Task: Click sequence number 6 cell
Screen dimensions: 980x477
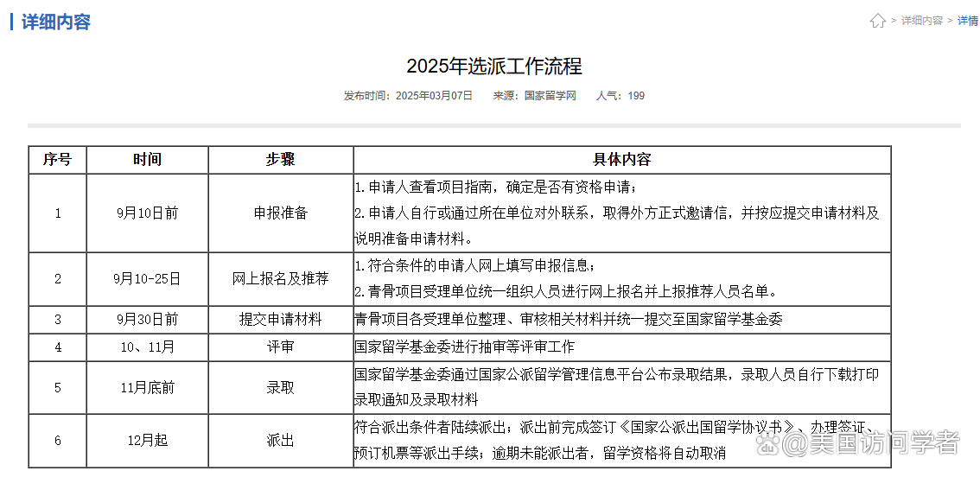Action: [x=58, y=441]
